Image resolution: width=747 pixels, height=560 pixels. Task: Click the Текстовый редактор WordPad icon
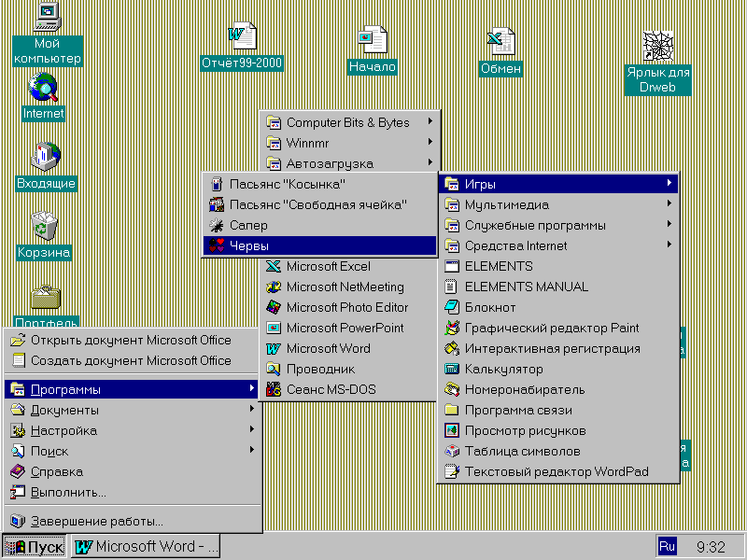coord(452,471)
